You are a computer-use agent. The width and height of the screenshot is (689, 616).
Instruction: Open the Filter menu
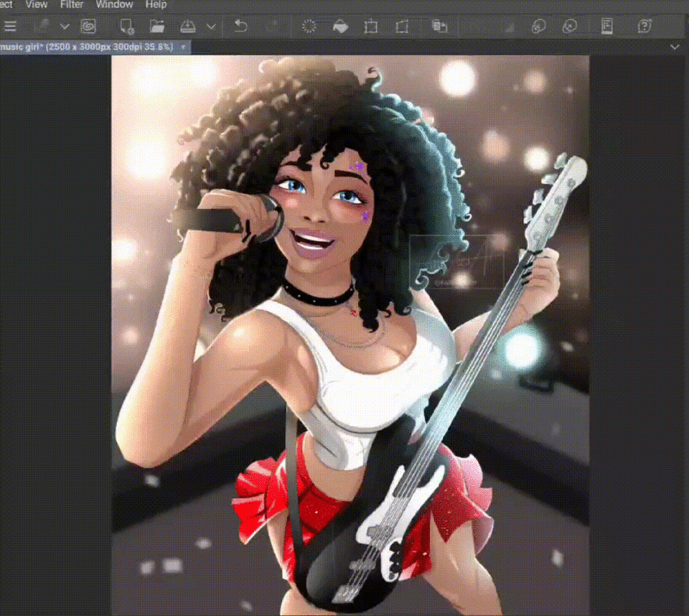click(72, 4)
